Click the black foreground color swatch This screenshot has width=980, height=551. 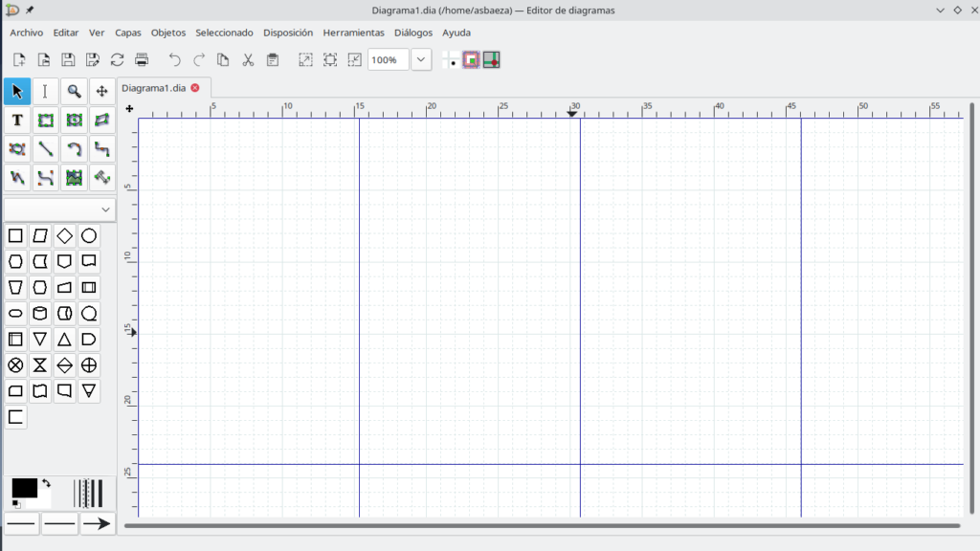point(24,488)
